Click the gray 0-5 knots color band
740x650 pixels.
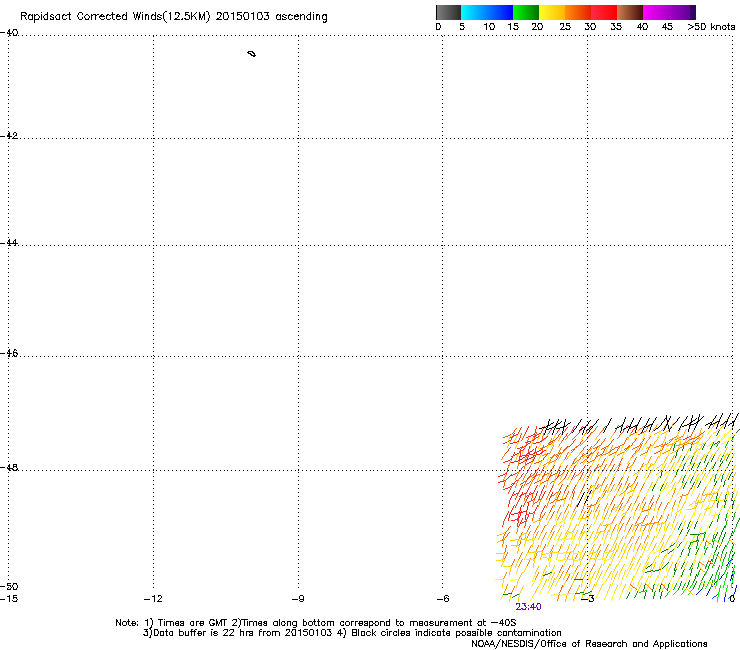point(448,12)
